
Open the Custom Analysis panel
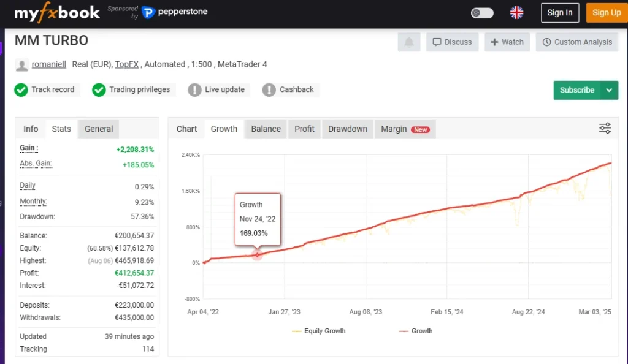tap(577, 42)
